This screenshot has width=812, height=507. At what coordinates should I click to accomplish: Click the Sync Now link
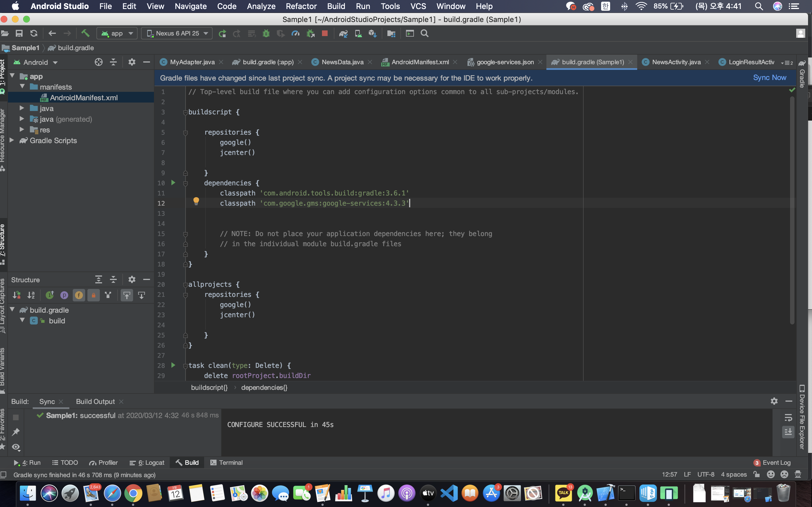coord(769,78)
